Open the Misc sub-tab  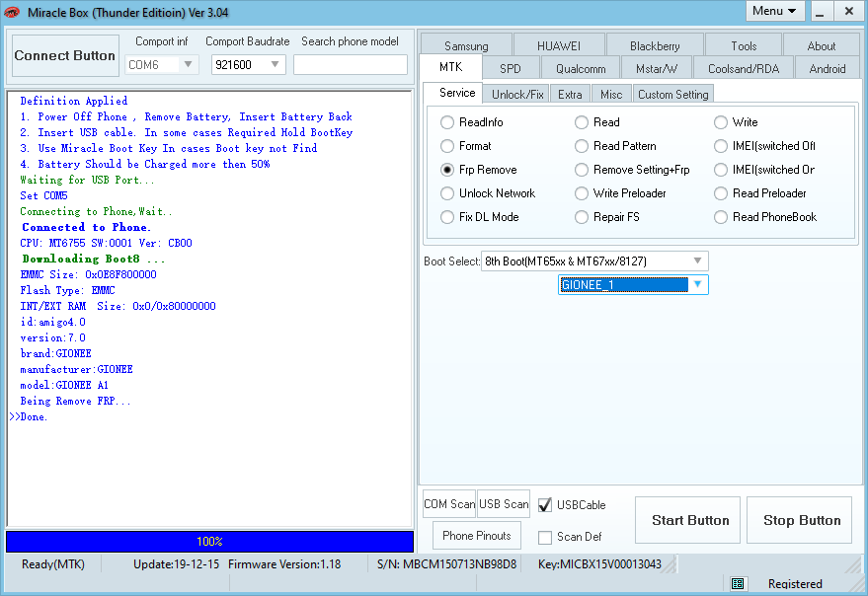[611, 94]
